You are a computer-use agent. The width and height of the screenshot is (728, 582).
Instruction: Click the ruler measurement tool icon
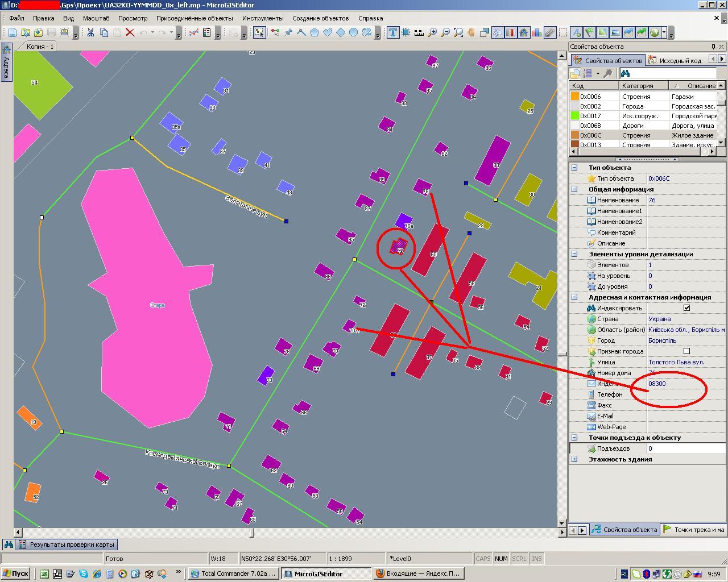[x=419, y=32]
